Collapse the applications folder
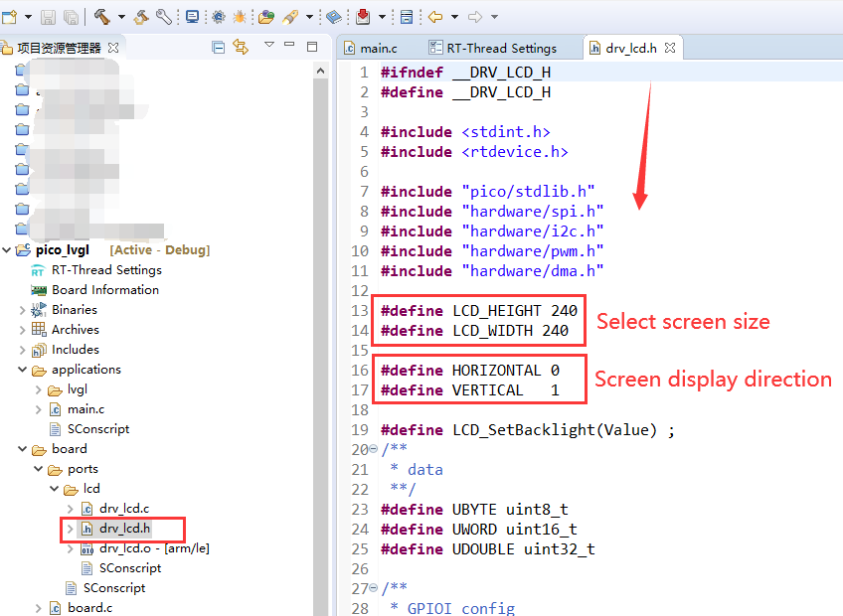 pyautogui.click(x=23, y=370)
